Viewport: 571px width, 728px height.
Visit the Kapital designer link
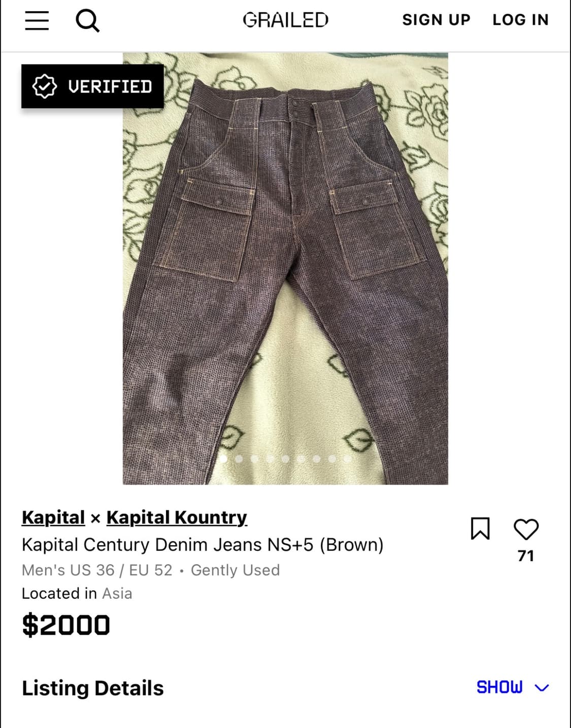tap(53, 517)
